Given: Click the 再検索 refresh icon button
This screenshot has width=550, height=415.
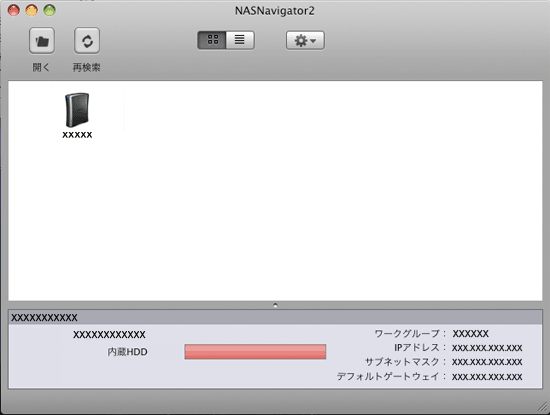Looking at the screenshot, I should point(87,41).
